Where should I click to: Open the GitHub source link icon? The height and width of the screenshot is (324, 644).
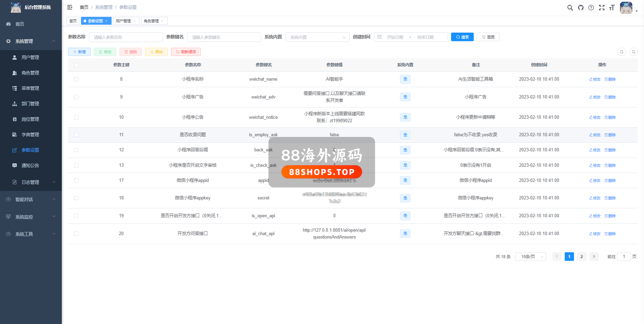point(580,8)
